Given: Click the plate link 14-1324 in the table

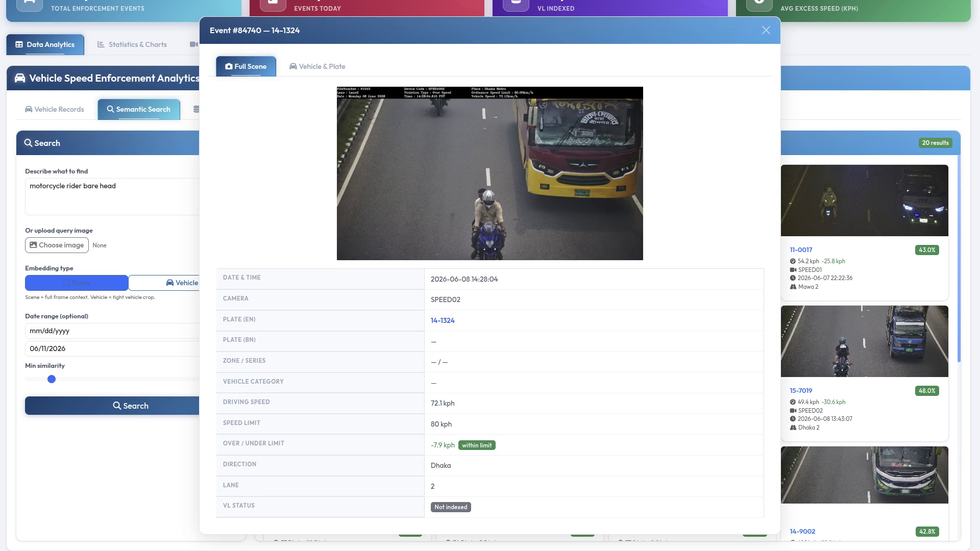Looking at the screenshot, I should pos(443,320).
